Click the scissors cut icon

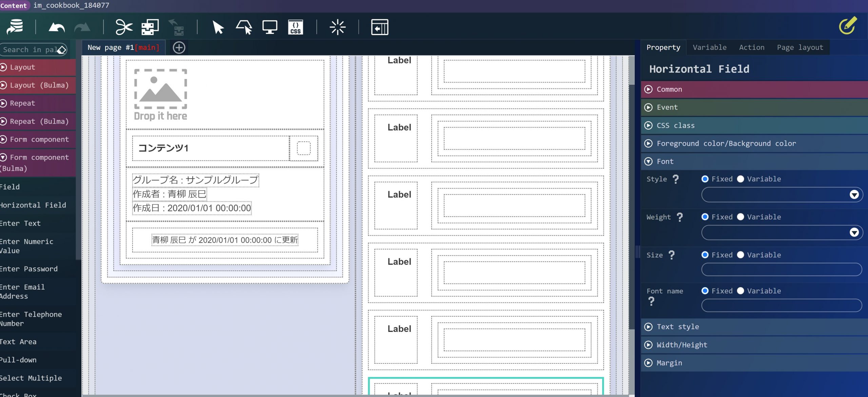(x=124, y=27)
